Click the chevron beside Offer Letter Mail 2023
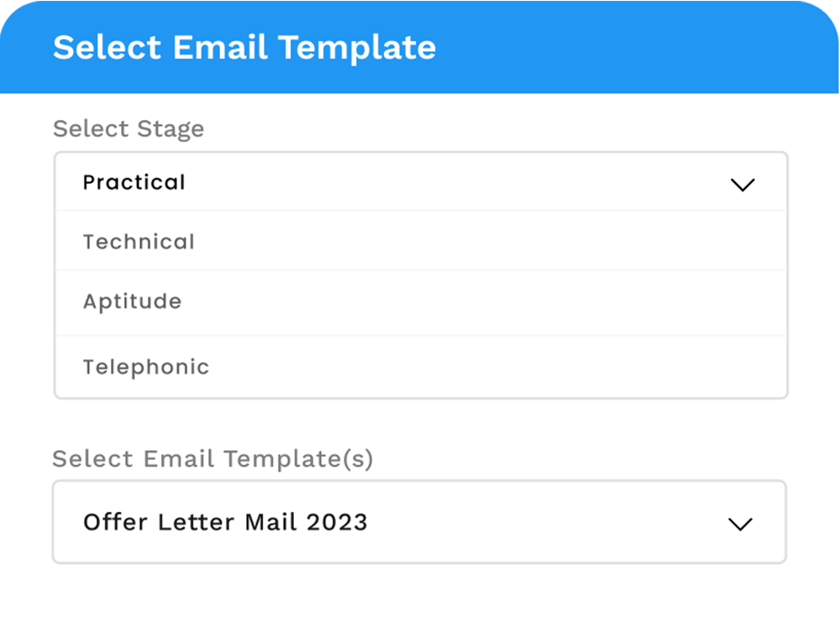 pyautogui.click(x=739, y=524)
